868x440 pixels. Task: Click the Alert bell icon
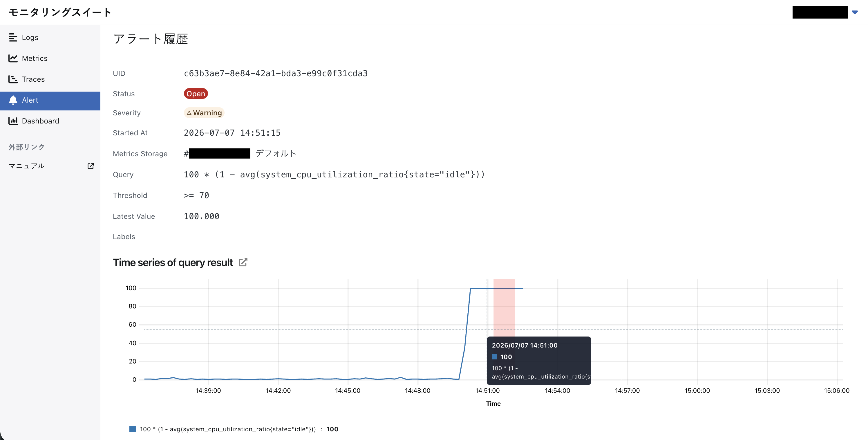pyautogui.click(x=13, y=100)
